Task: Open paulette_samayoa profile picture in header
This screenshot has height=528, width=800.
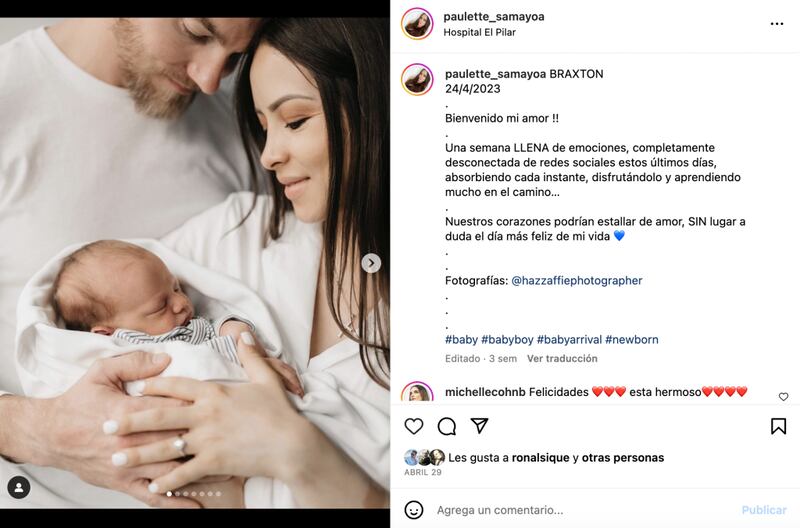Action: point(417,23)
